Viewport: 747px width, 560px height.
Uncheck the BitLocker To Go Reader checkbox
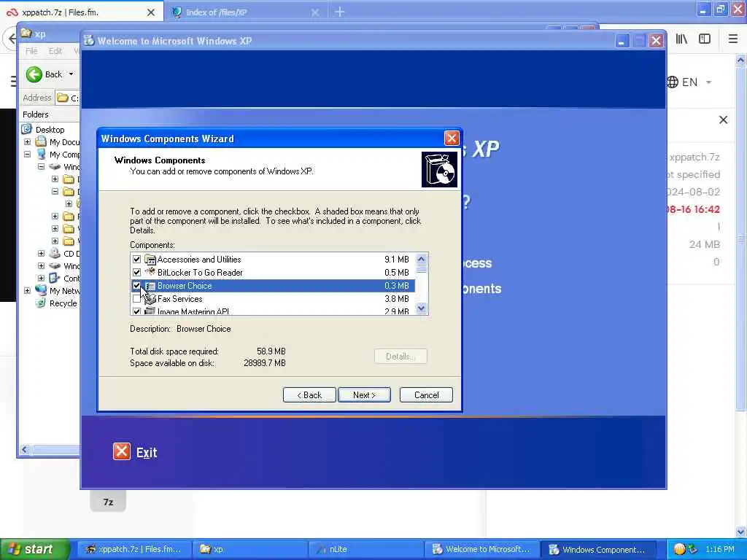tap(136, 273)
